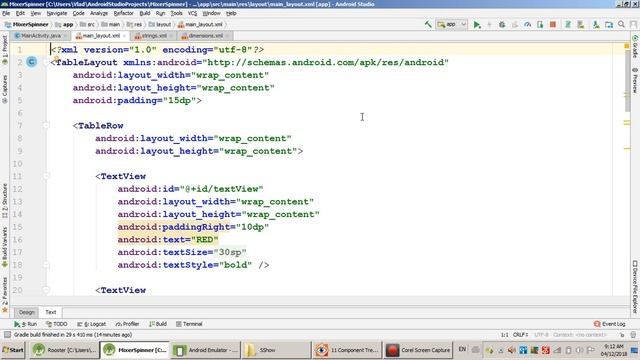Screen dimensions: 640x360
Task: Click the Apply Changes lightning icon
Action: pos(489,24)
